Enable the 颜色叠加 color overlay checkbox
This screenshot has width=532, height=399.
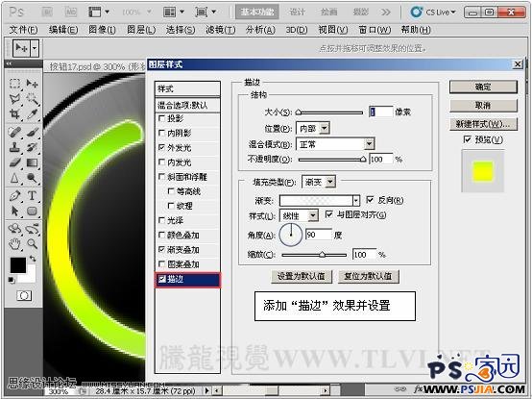pyautogui.click(x=162, y=235)
